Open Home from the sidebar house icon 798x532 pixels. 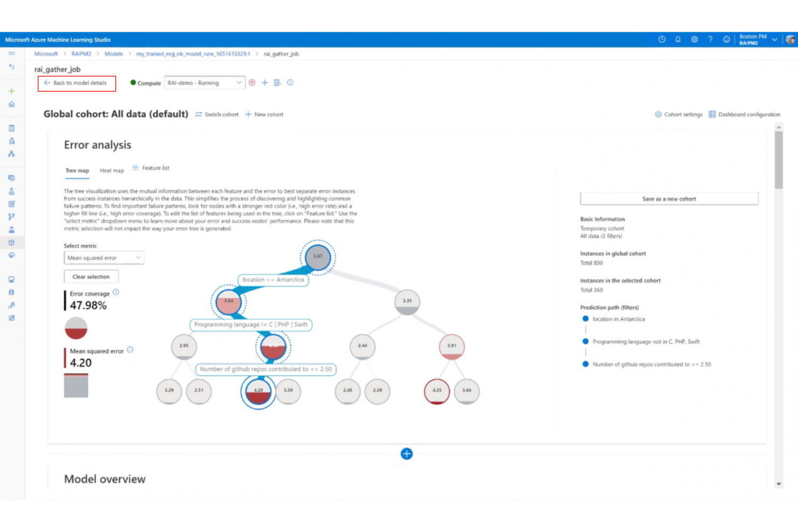pyautogui.click(x=11, y=104)
